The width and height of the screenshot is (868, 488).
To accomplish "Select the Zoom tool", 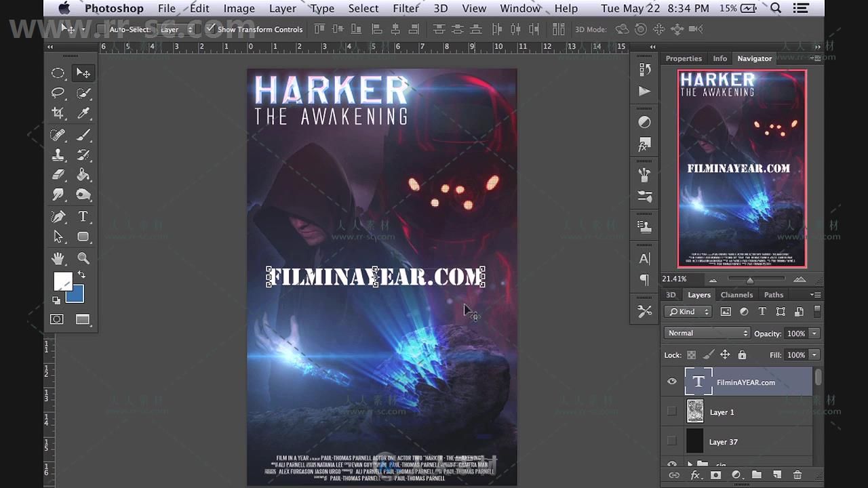I will coord(83,258).
